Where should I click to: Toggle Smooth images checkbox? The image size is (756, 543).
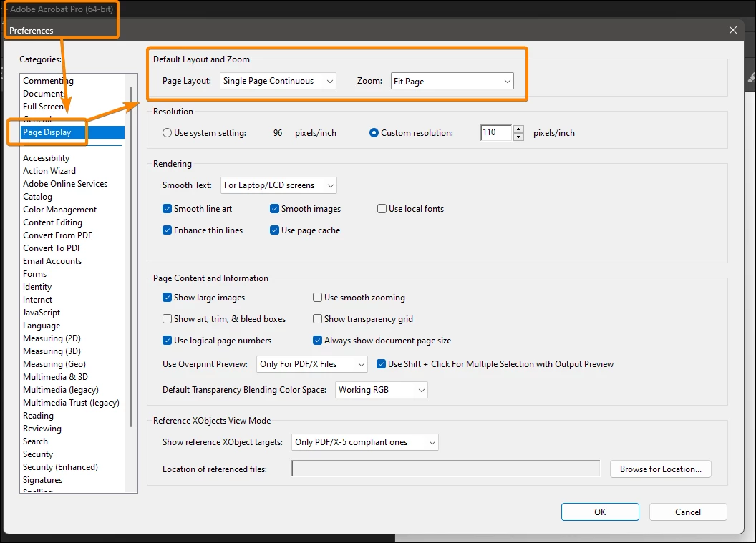tap(274, 209)
